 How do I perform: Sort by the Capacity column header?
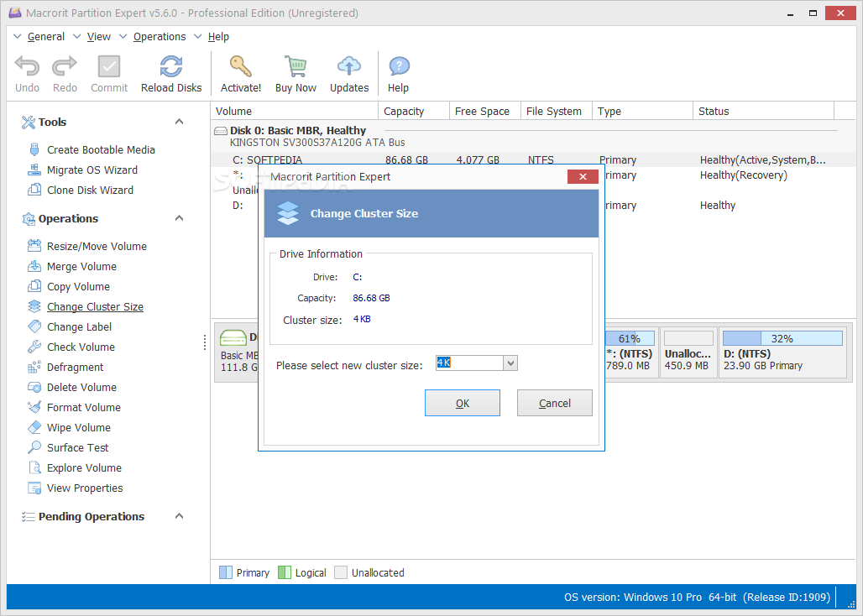coord(414,111)
